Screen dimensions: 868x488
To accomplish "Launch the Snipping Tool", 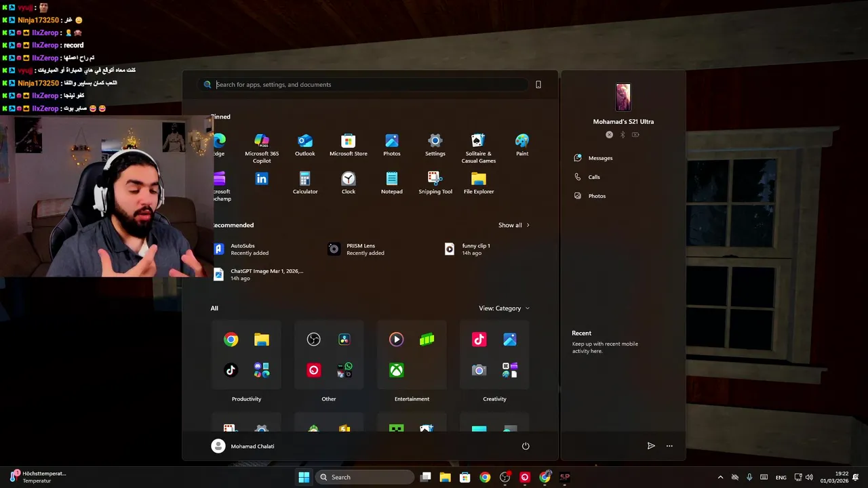I will pos(435,183).
